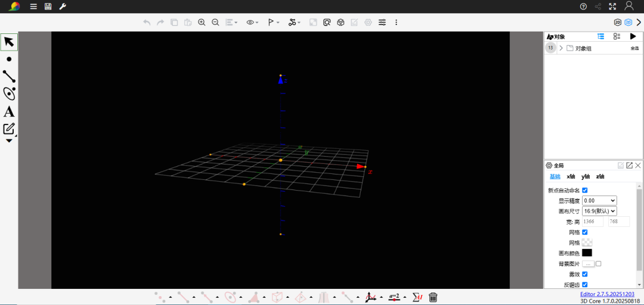The width and height of the screenshot is (644, 305).
Task: Click the undo arrow
Action: (147, 23)
